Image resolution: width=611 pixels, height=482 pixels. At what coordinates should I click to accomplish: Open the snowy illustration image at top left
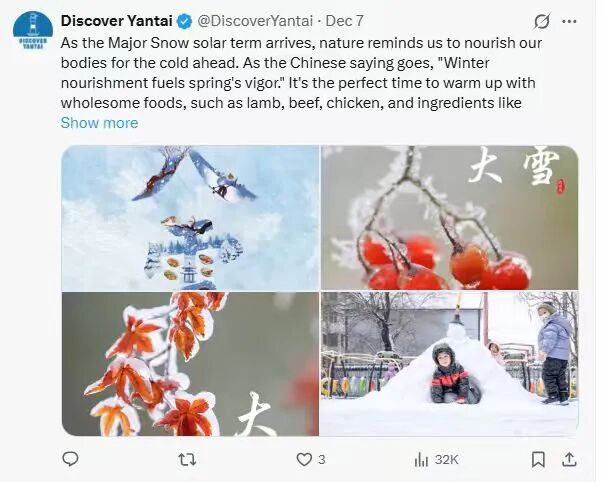tap(190, 218)
